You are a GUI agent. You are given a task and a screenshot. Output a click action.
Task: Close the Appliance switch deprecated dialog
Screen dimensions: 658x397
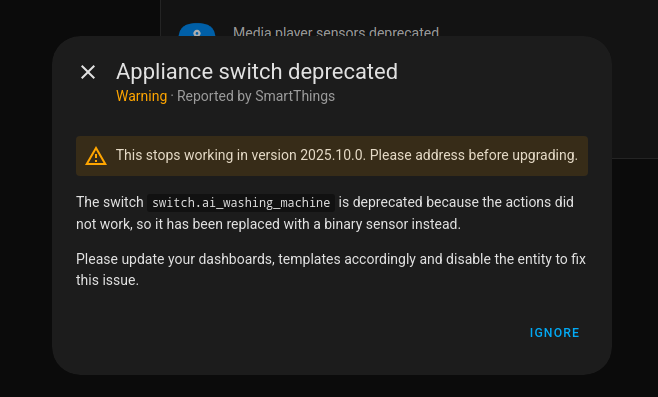[88, 72]
